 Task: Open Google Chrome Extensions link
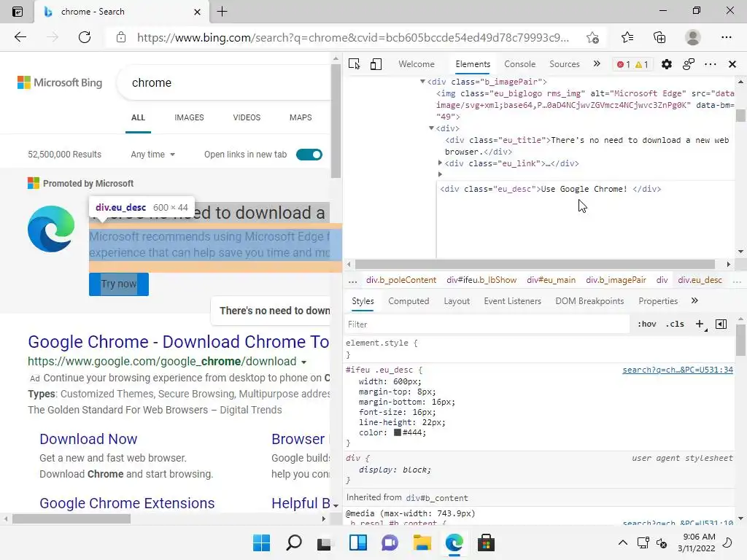(x=127, y=503)
